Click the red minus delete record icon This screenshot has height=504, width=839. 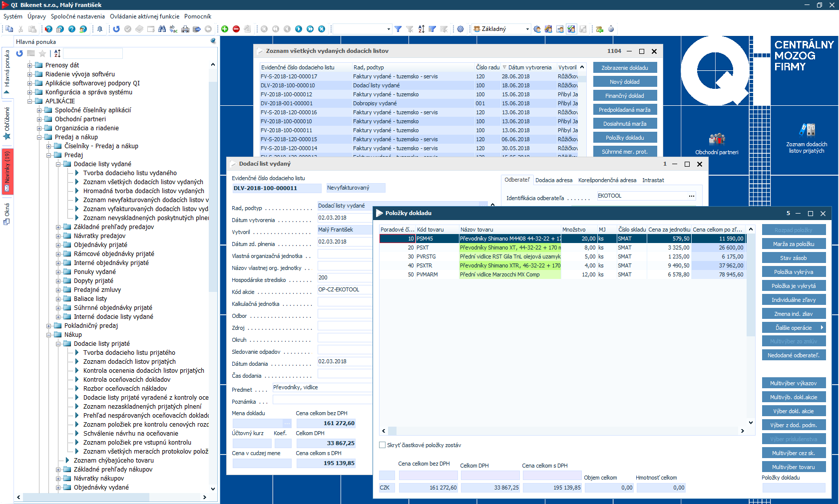236,29
